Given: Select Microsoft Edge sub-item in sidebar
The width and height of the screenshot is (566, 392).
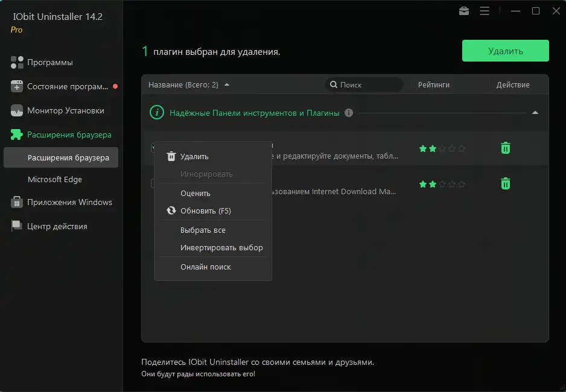Looking at the screenshot, I should tap(55, 179).
